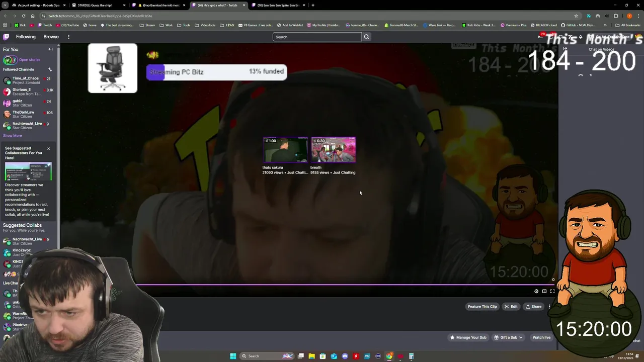Click the Edit clip button
644x362 pixels.
511,307
